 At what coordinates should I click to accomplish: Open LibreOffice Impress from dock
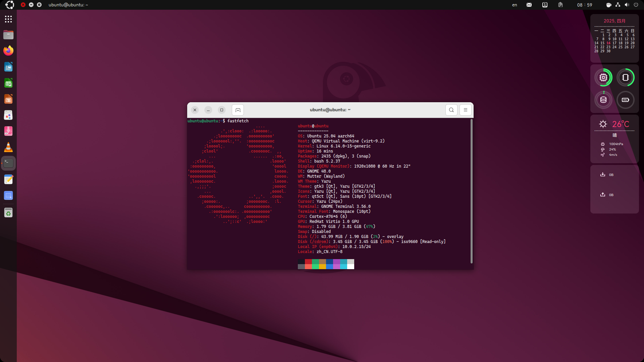8,99
